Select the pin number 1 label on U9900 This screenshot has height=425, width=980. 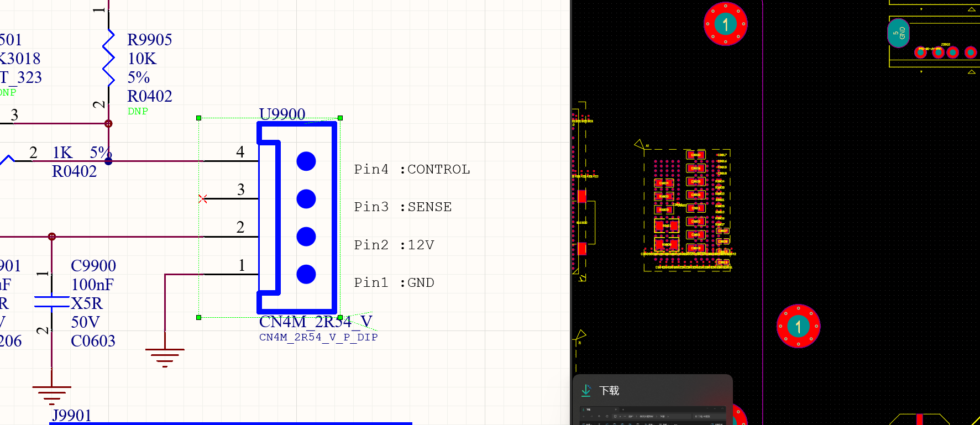click(242, 265)
